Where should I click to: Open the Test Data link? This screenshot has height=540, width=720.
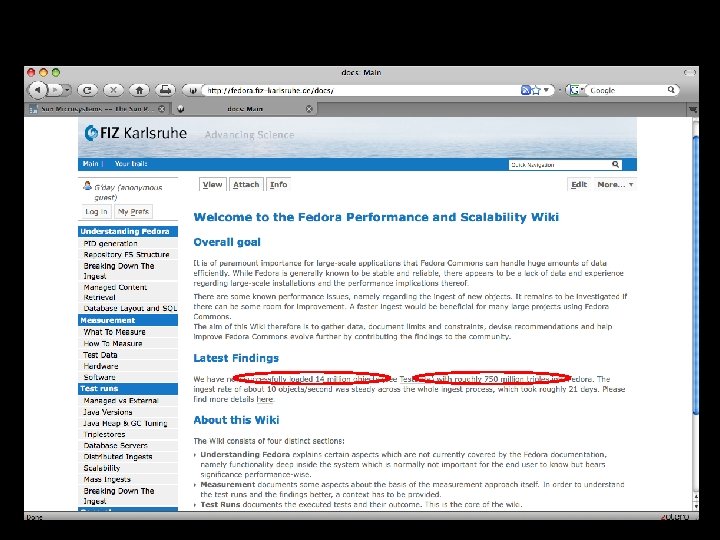tap(100, 354)
